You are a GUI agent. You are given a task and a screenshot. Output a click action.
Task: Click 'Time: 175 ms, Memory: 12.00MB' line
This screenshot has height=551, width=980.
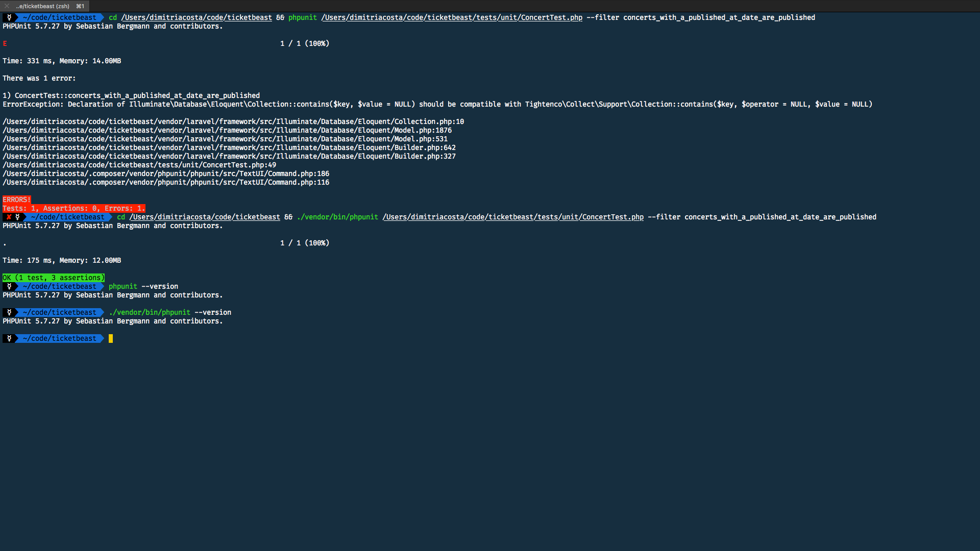coord(62,260)
